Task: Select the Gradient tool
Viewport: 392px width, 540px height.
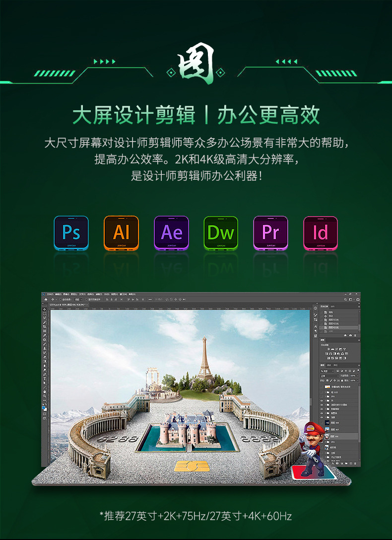Action: pos(44,361)
